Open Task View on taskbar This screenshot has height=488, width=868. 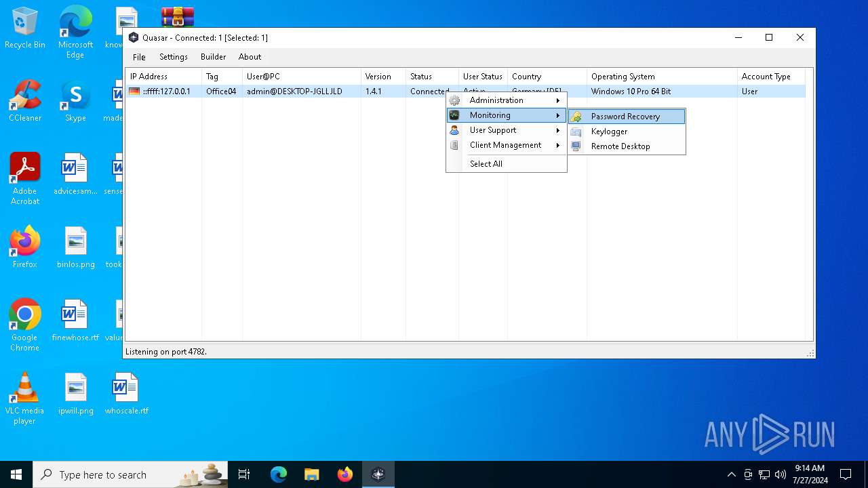point(244,474)
